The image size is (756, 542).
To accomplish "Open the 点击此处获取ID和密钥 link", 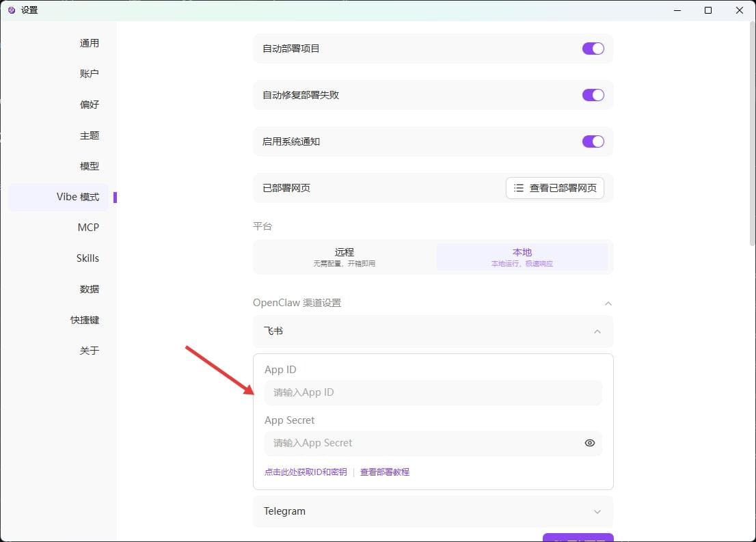I will (x=306, y=472).
